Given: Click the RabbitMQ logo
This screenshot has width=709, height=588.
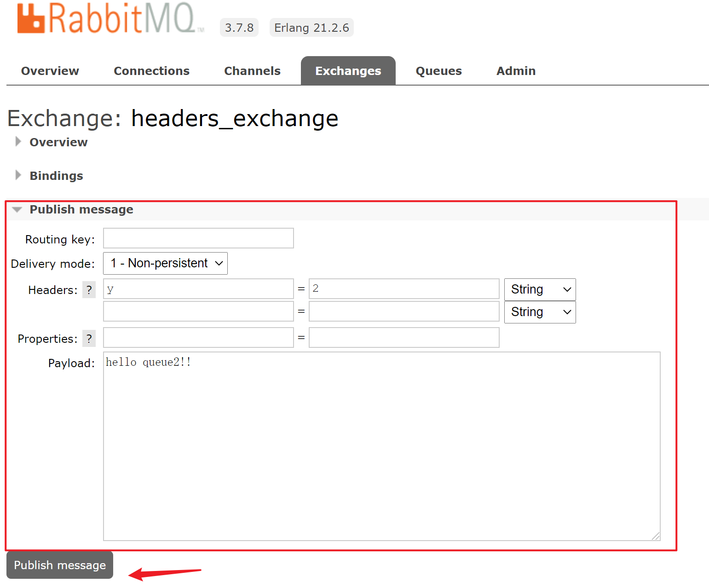Looking at the screenshot, I should pos(110,19).
